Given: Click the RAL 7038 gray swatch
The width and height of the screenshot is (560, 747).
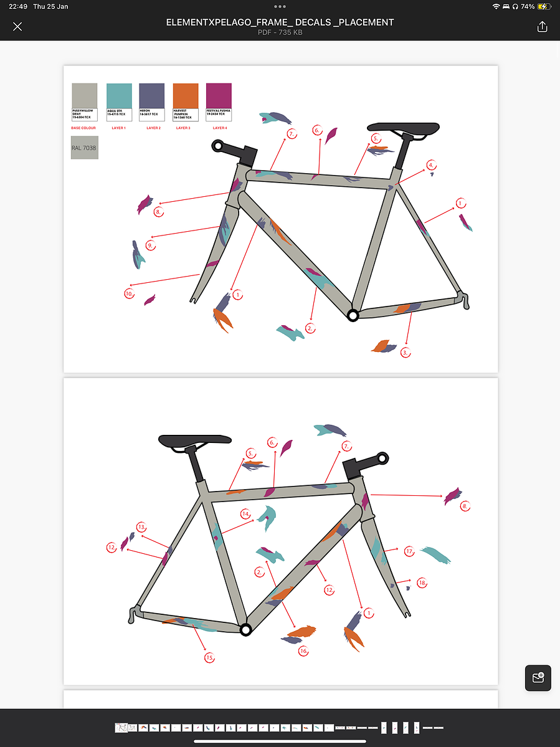Looking at the screenshot, I should pos(84,148).
